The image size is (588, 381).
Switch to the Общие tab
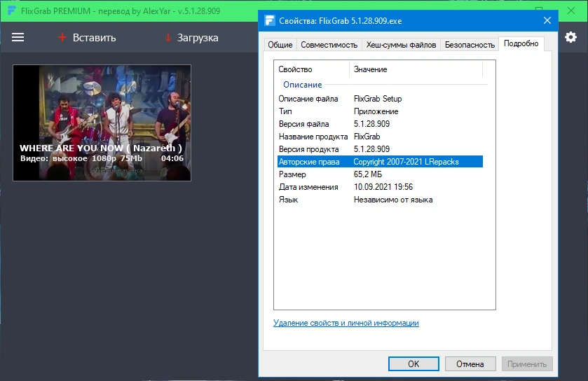click(280, 45)
